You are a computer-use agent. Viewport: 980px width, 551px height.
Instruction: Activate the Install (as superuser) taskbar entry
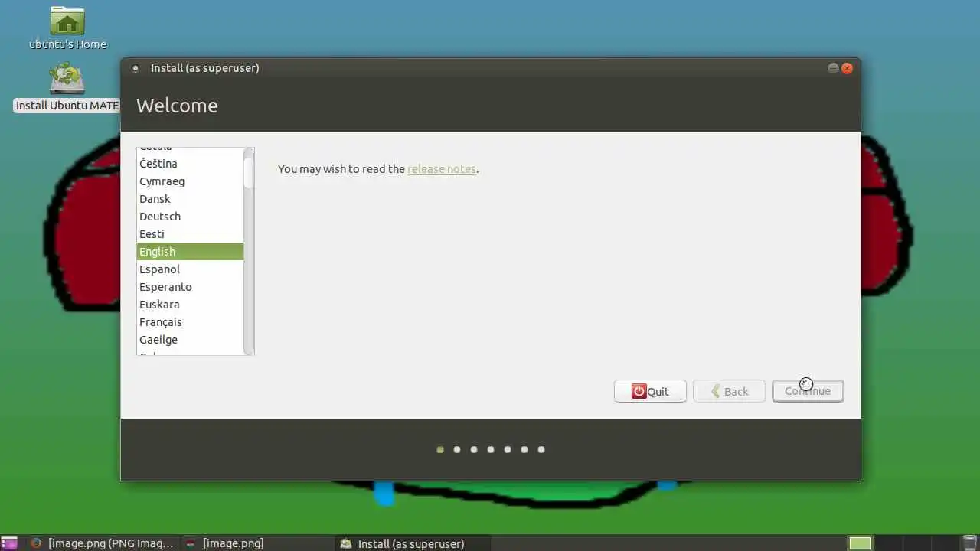coord(412,543)
